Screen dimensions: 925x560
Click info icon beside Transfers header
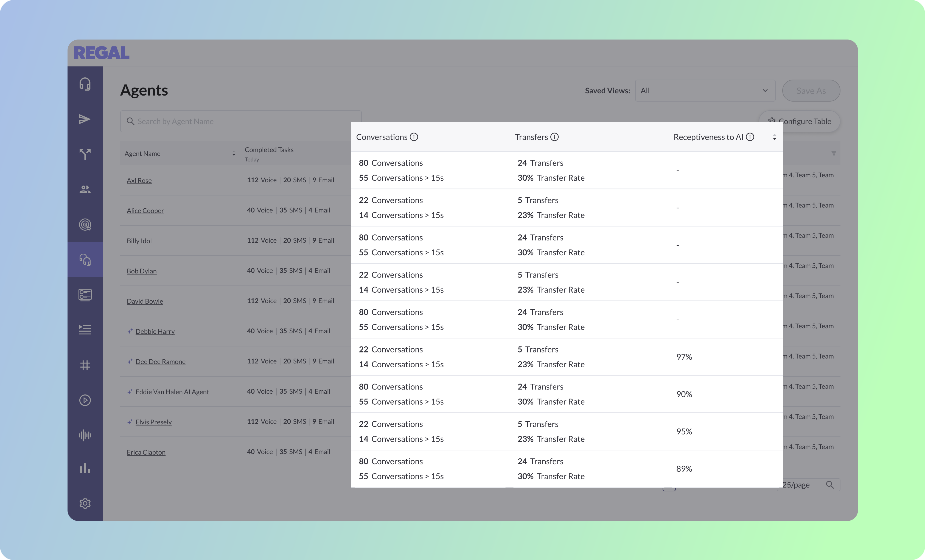coord(554,137)
